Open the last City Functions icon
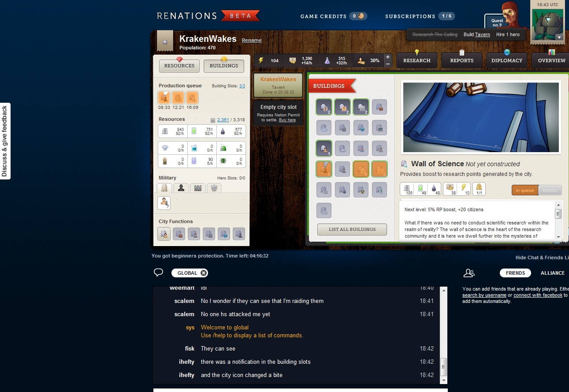 point(239,234)
